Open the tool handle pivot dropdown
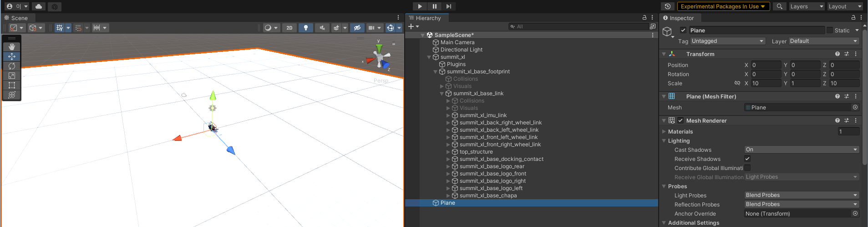 click(17, 28)
